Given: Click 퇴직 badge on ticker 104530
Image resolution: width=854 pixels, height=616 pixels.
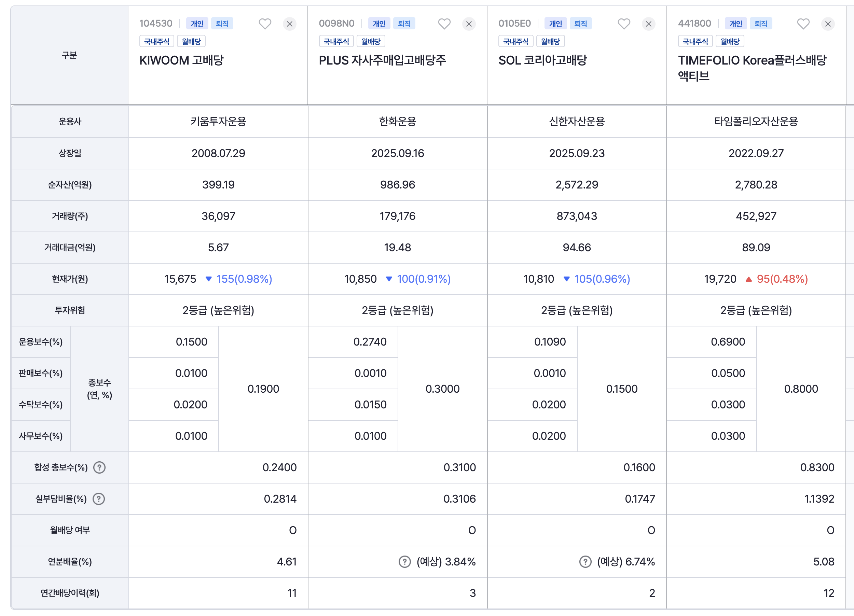Looking at the screenshot, I should click(x=222, y=24).
